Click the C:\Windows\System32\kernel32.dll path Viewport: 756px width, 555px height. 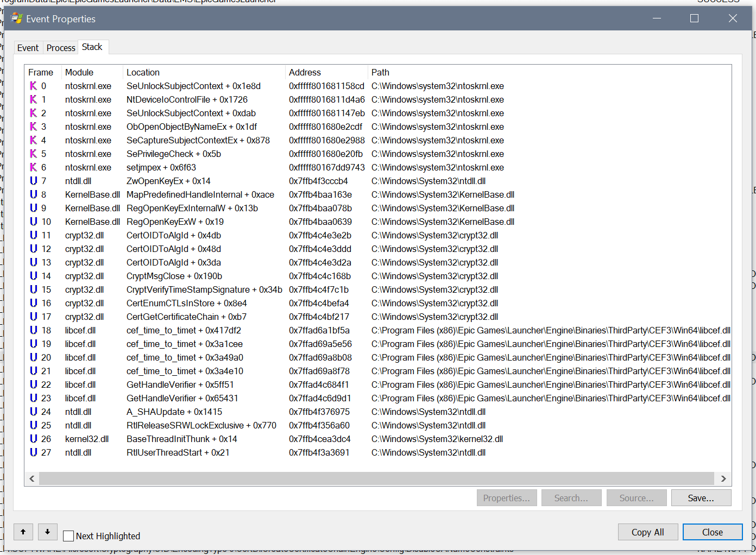[x=437, y=439]
